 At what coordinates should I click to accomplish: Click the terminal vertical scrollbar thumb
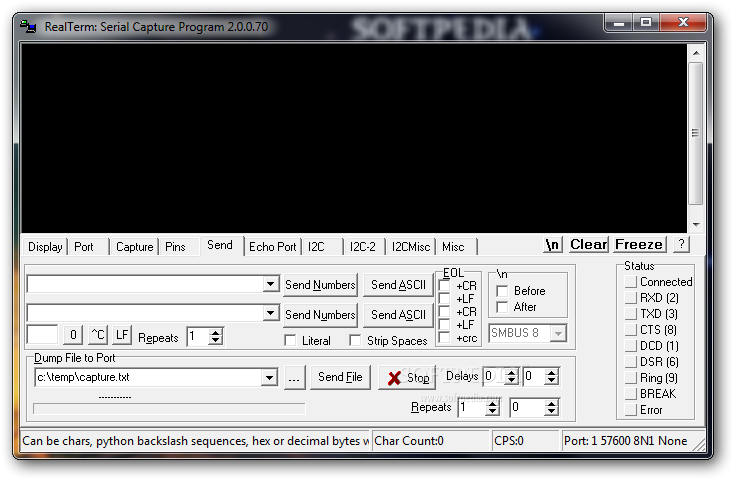[x=696, y=133]
